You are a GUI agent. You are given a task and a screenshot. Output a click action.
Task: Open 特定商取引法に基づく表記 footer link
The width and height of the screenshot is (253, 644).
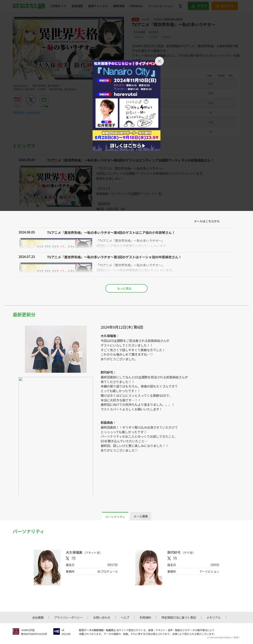(179, 617)
